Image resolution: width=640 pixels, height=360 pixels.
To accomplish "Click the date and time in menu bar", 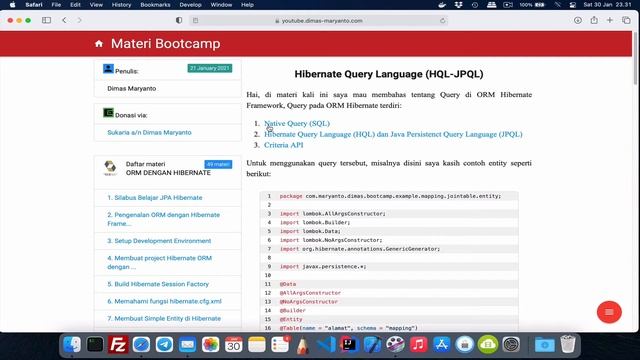I will 607,5.
